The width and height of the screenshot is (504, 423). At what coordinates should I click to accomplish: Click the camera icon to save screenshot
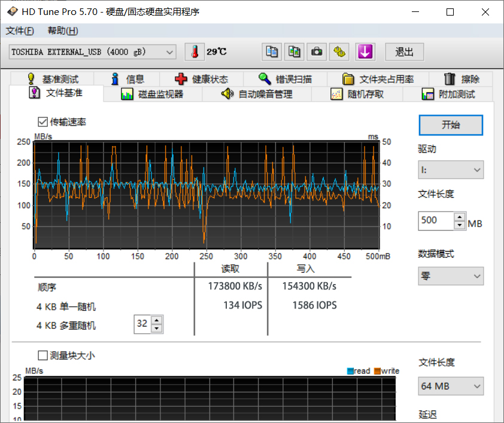coord(317,52)
